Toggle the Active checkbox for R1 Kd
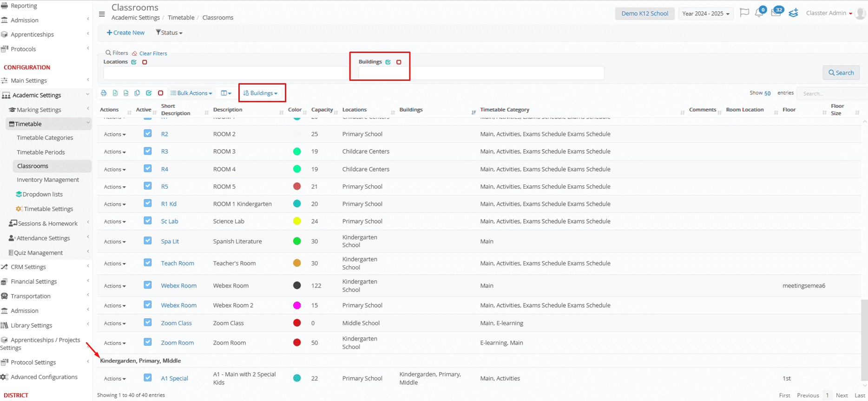 pyautogui.click(x=148, y=203)
